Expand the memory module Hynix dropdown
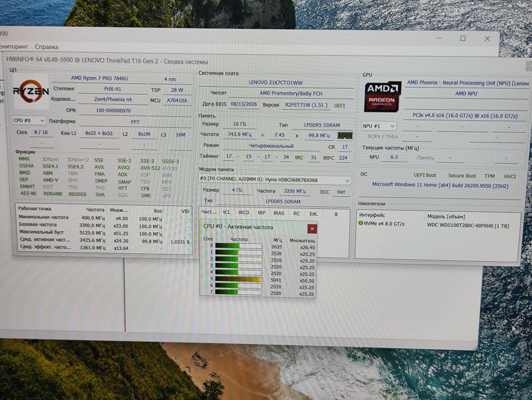The height and width of the screenshot is (400, 532). 274,180
